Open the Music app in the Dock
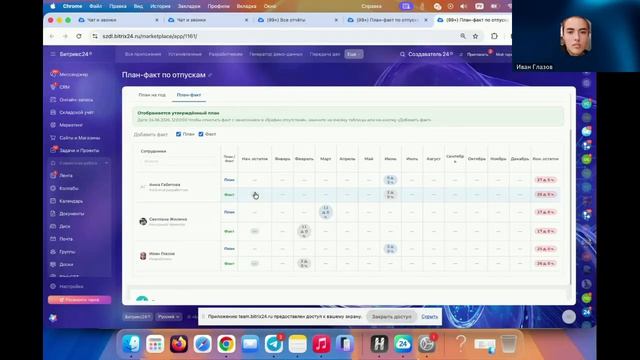640x360 pixels. click(321, 344)
